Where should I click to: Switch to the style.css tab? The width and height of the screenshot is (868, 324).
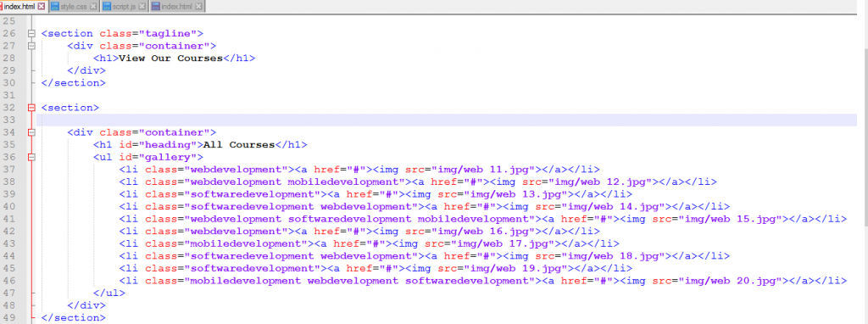73,6
